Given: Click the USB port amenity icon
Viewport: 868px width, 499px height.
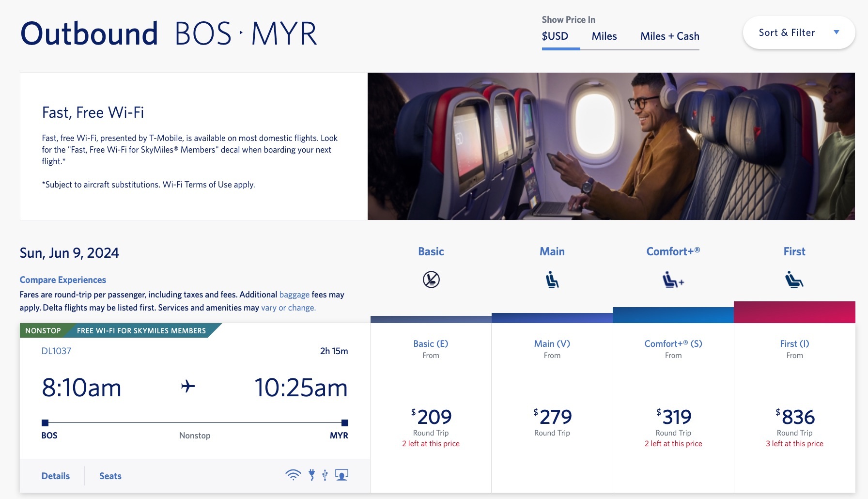Looking at the screenshot, I should coord(325,475).
